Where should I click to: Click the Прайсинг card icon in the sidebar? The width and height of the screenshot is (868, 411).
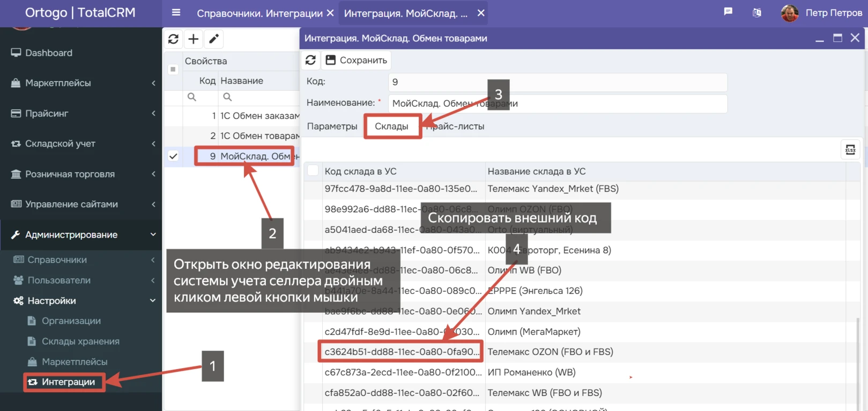[x=16, y=114]
